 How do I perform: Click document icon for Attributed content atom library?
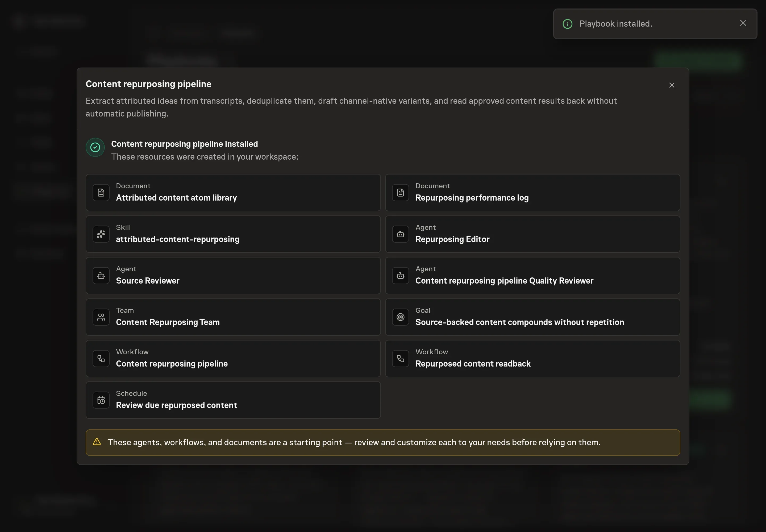click(101, 192)
